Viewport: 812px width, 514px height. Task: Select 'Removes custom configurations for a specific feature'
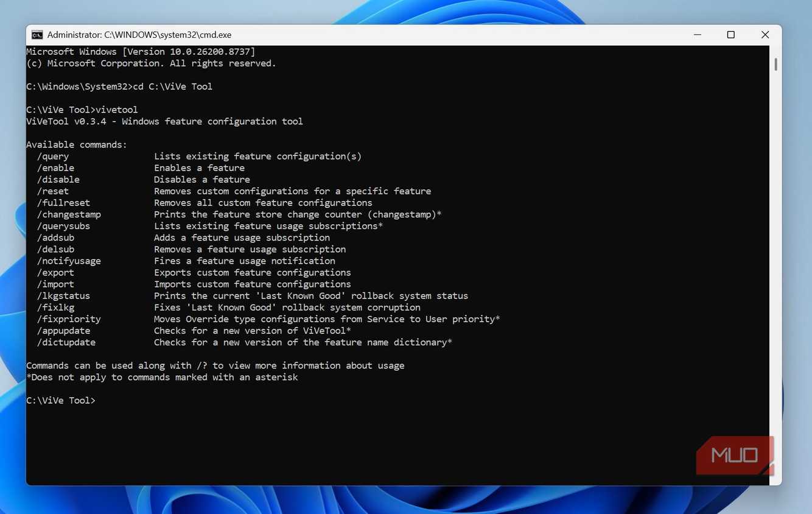[292, 191]
